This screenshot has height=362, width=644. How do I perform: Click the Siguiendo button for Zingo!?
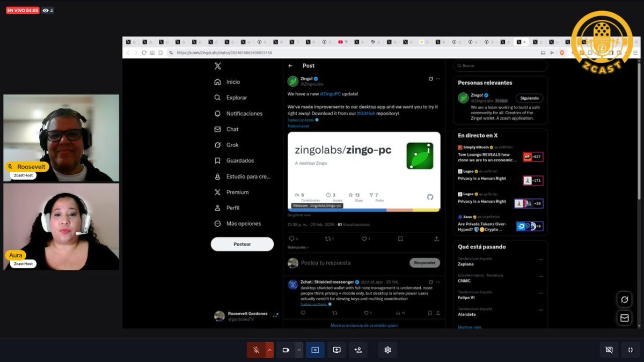click(x=529, y=98)
